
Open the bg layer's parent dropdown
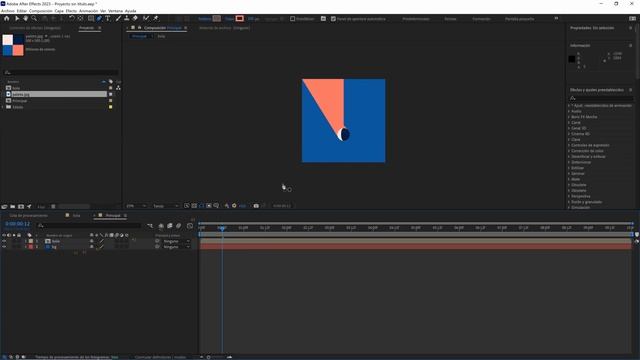point(176,247)
